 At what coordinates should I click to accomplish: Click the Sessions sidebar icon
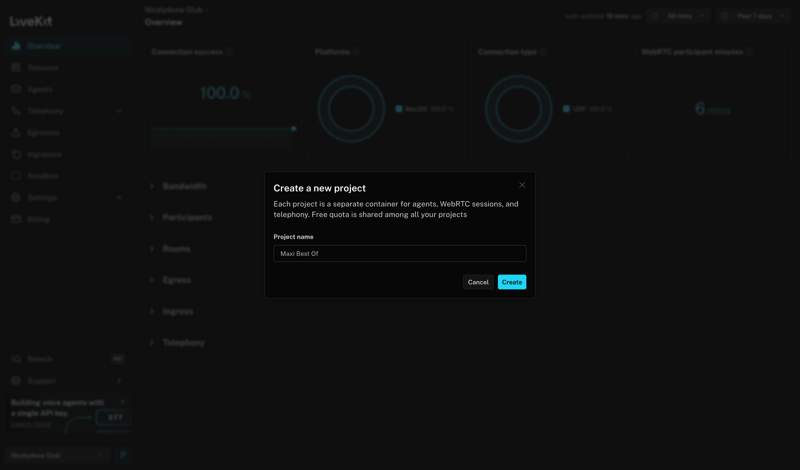tap(16, 67)
